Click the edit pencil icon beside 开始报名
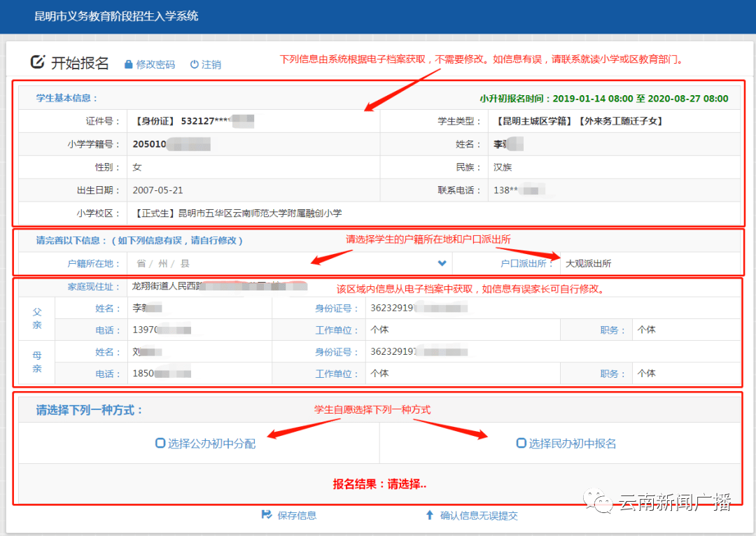The width and height of the screenshot is (756, 536). 38,62
